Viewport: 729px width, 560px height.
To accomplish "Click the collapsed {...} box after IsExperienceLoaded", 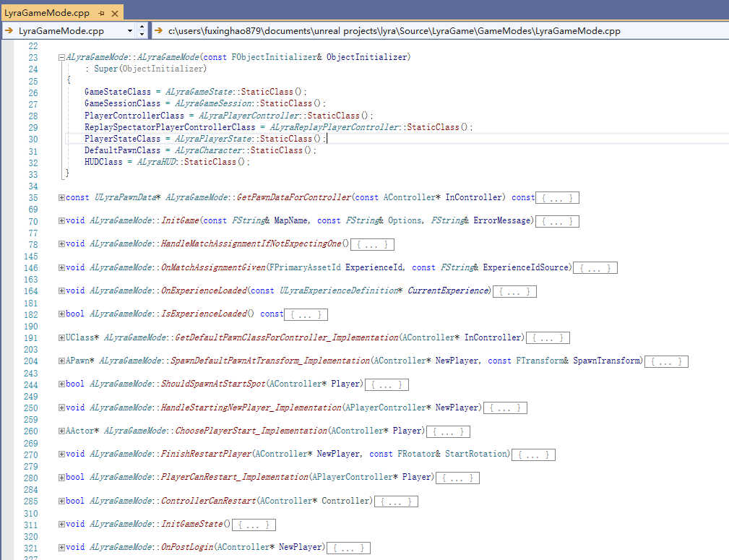I will (306, 315).
